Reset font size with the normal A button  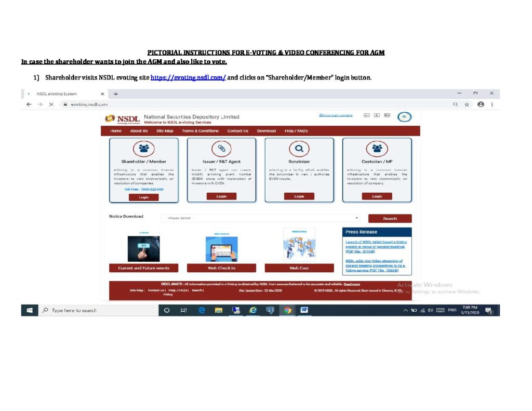pyautogui.click(x=377, y=115)
